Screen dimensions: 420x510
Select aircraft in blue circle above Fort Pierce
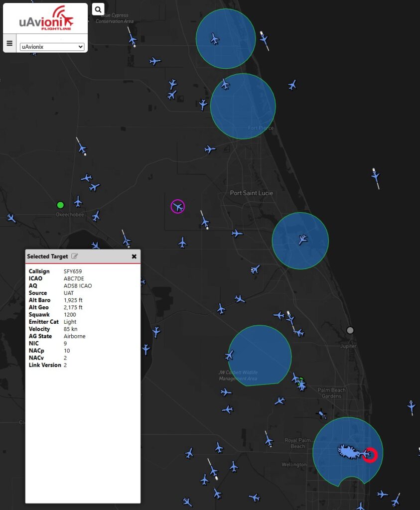click(225, 84)
